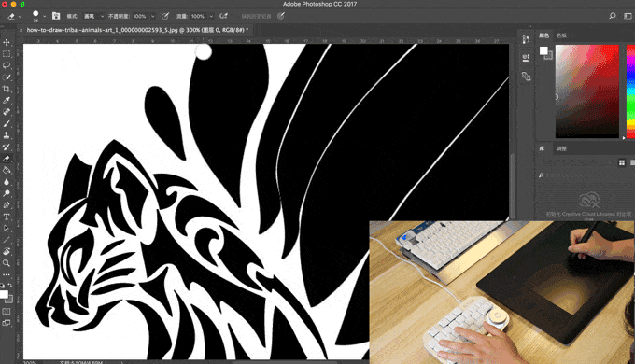Open the workspace switcher icon
This screenshot has width=635, height=364.
pos(628,16)
